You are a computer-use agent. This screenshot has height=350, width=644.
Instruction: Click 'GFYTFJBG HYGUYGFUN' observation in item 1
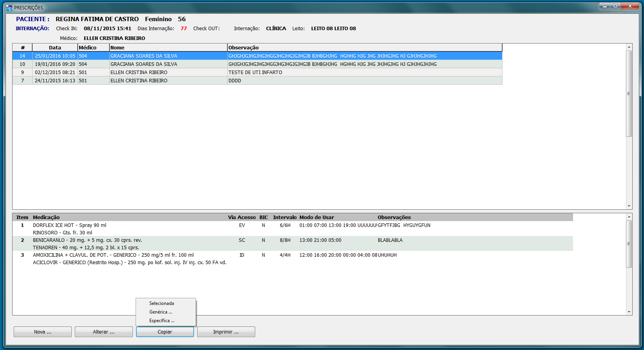[404, 225]
